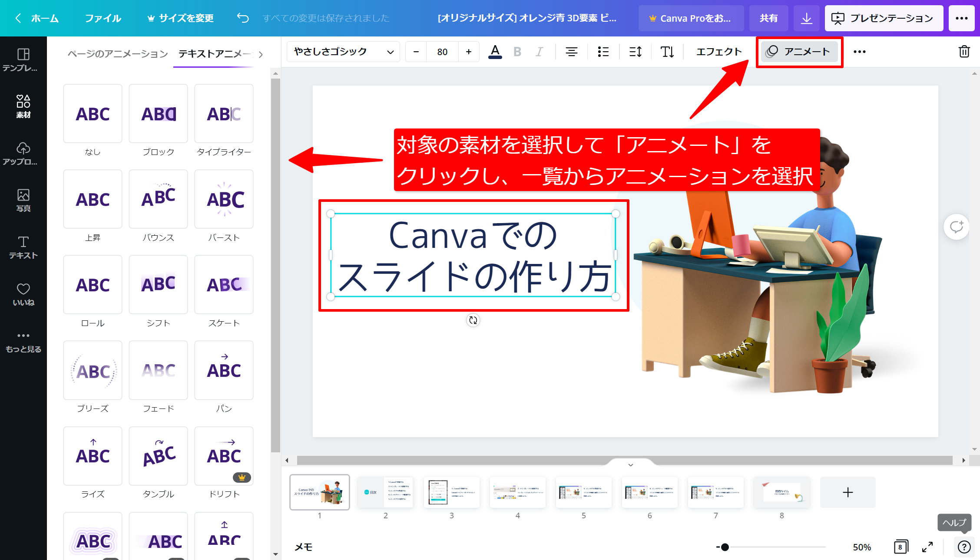Decrease font size with minus button
Image resolution: width=980 pixels, height=560 pixels.
pos(416,52)
